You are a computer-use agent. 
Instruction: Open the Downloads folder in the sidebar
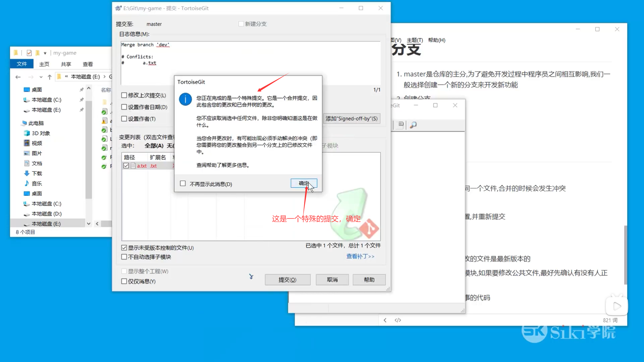(x=37, y=173)
